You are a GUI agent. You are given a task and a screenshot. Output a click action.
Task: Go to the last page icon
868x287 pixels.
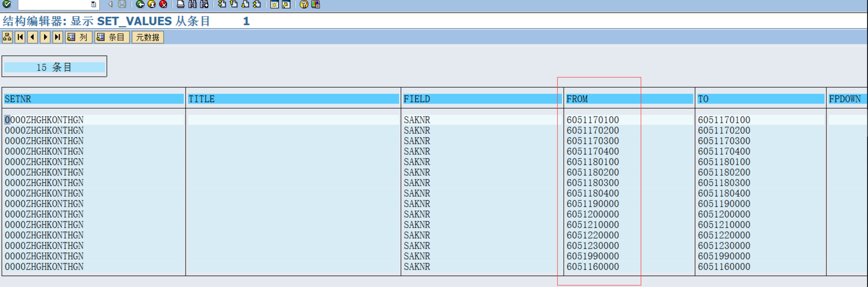[257, 4]
